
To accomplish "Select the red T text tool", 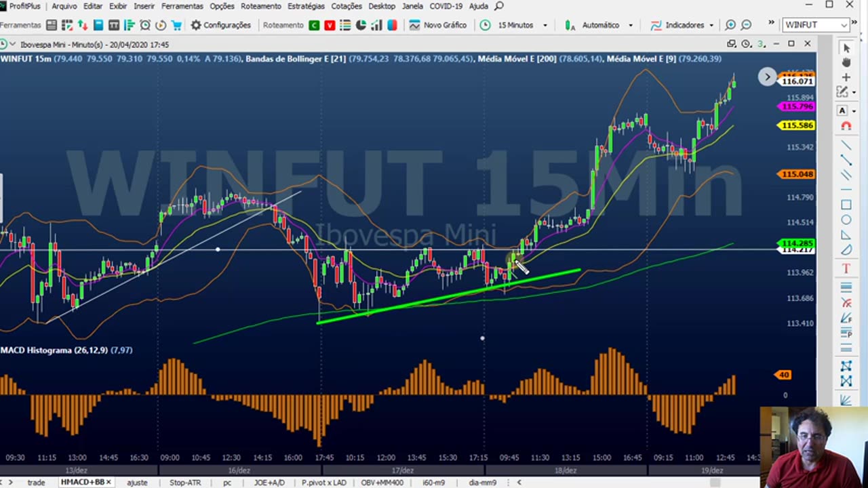I will click(846, 269).
